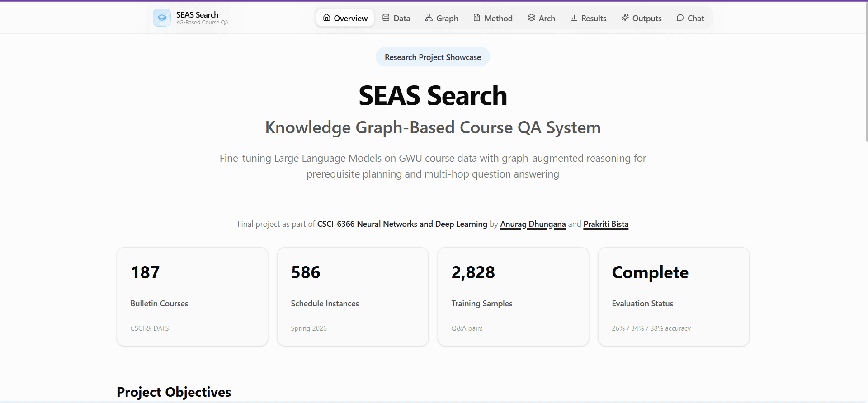Image resolution: width=868 pixels, height=403 pixels.
Task: Click the document icon beside Method
Action: click(476, 18)
